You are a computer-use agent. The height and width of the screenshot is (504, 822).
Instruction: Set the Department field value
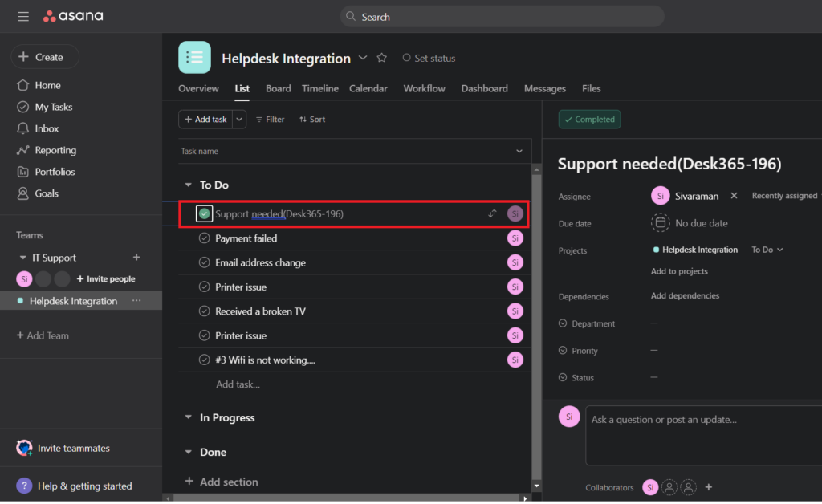tap(654, 323)
